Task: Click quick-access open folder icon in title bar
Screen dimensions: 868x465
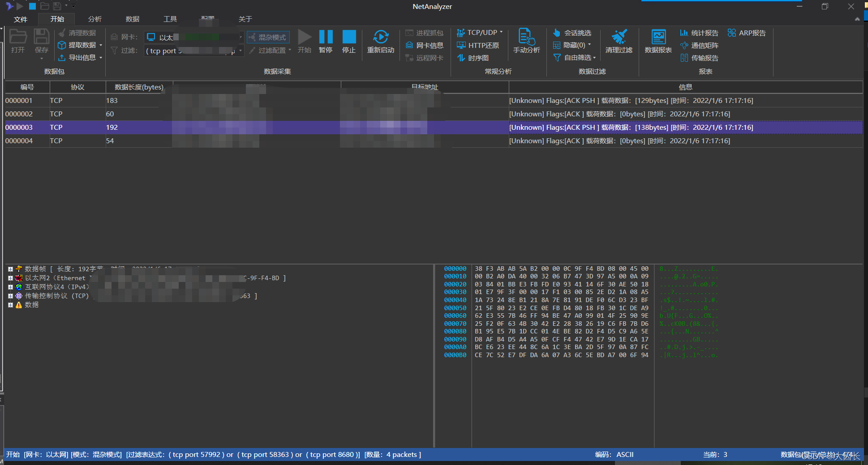Action: pos(44,6)
